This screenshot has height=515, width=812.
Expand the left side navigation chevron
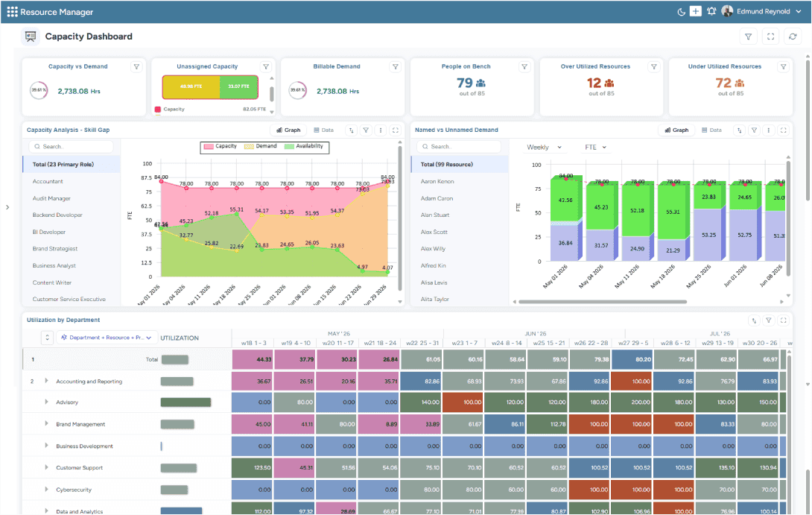(7, 207)
